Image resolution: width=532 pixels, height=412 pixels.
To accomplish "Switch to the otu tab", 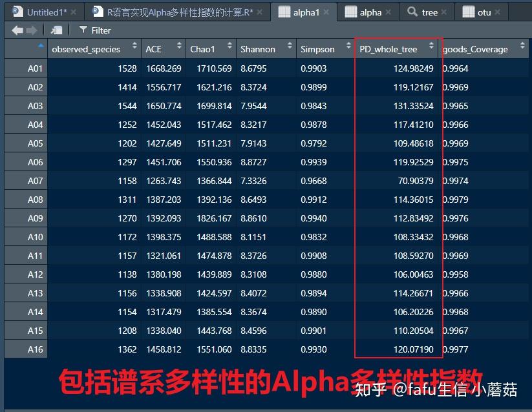I will click(x=485, y=11).
